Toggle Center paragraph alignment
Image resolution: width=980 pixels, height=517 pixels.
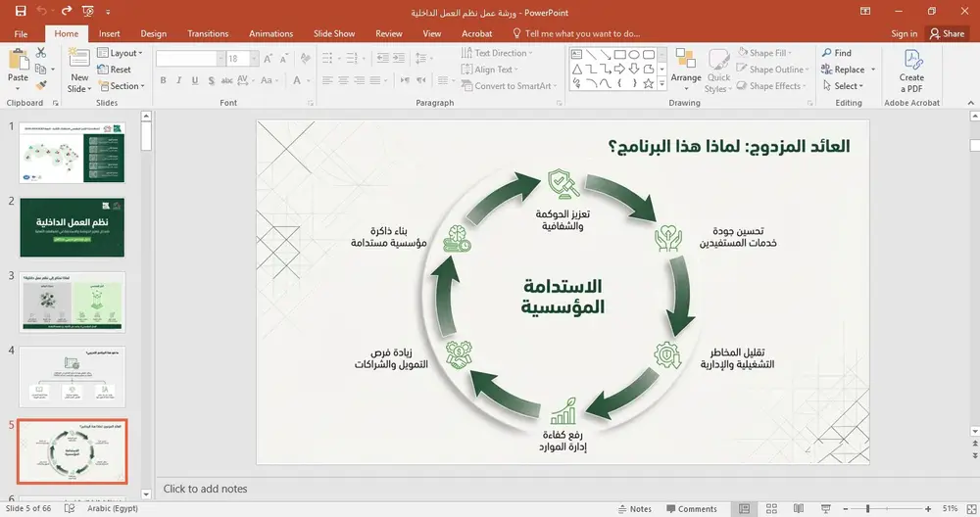point(343,80)
